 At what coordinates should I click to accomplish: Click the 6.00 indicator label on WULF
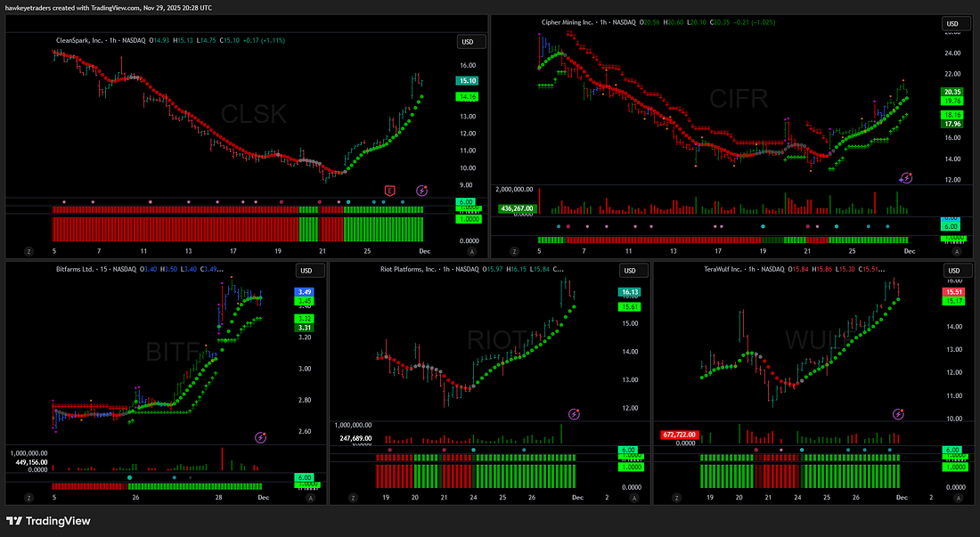pyautogui.click(x=951, y=450)
